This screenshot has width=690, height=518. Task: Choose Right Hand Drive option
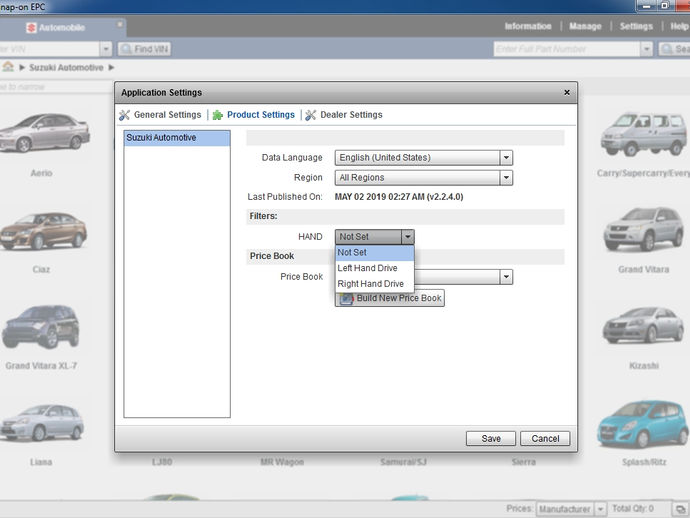click(374, 284)
